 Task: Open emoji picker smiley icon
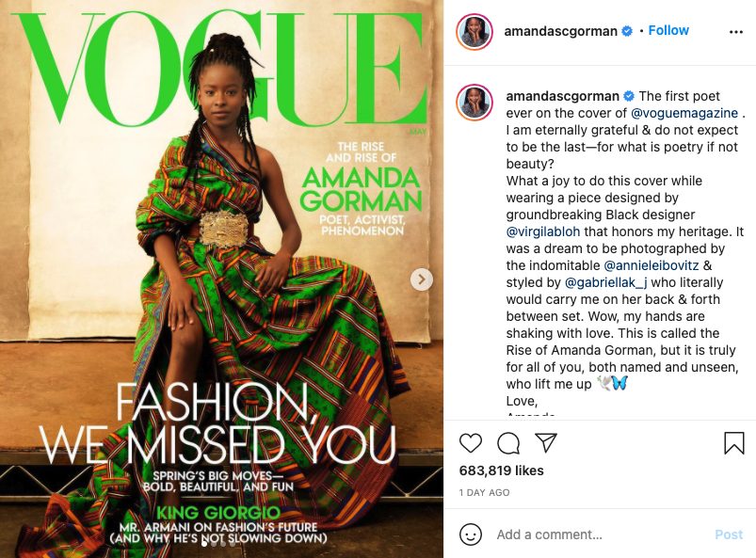tap(471, 534)
